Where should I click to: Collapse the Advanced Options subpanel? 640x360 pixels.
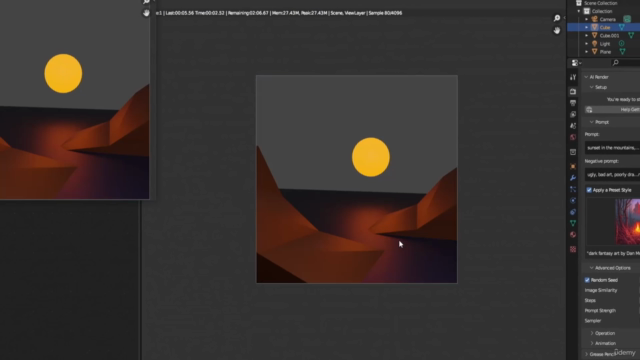591,268
